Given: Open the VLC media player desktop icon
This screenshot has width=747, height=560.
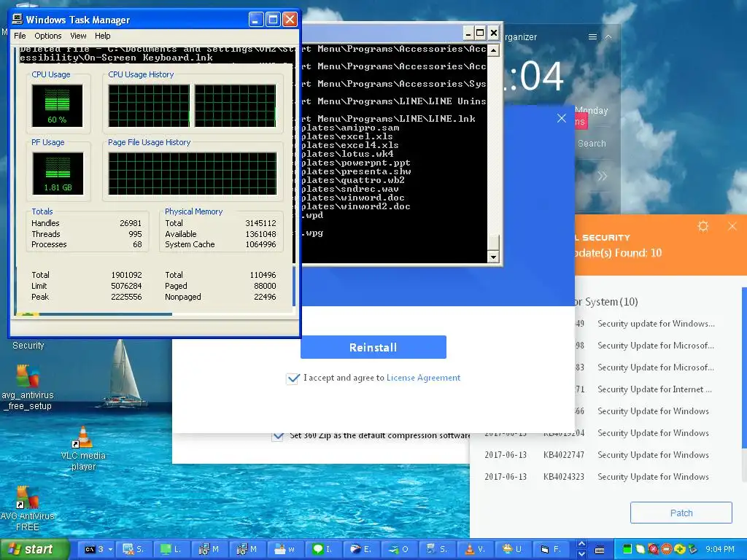Looking at the screenshot, I should (x=83, y=448).
